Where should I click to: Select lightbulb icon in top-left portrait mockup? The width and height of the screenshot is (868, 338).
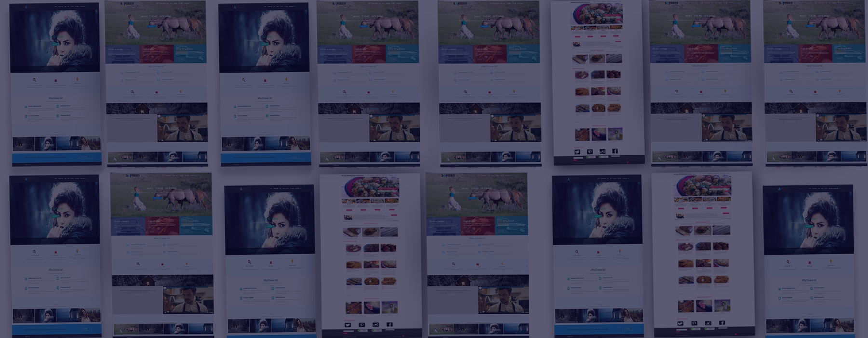tap(77, 80)
